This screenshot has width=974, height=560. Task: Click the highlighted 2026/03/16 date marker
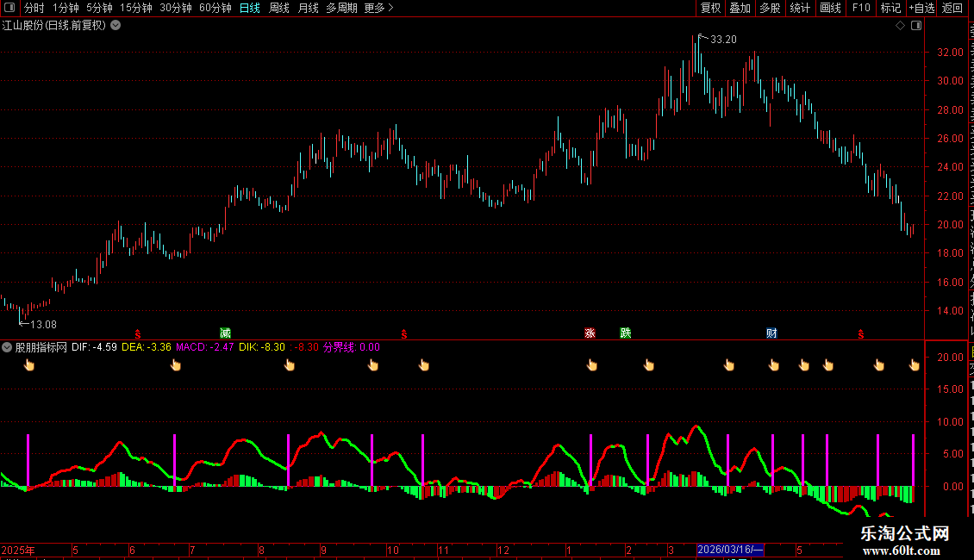tap(730, 550)
